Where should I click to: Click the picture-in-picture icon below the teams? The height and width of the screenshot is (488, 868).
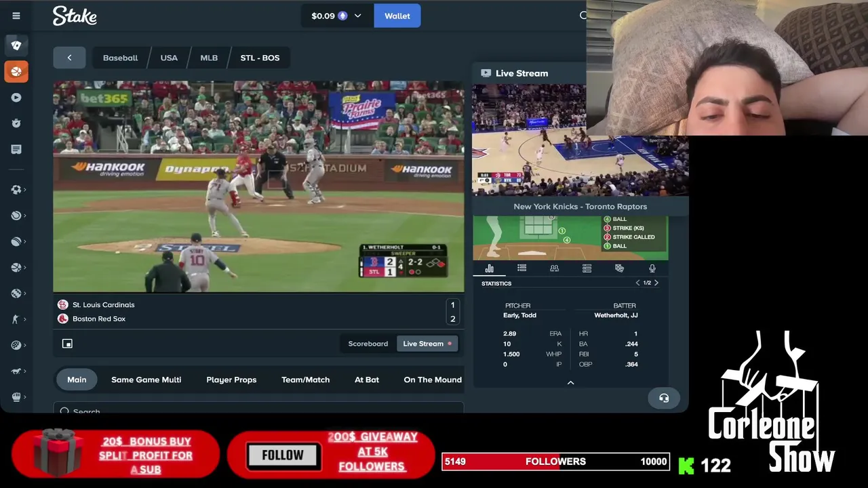coord(67,344)
